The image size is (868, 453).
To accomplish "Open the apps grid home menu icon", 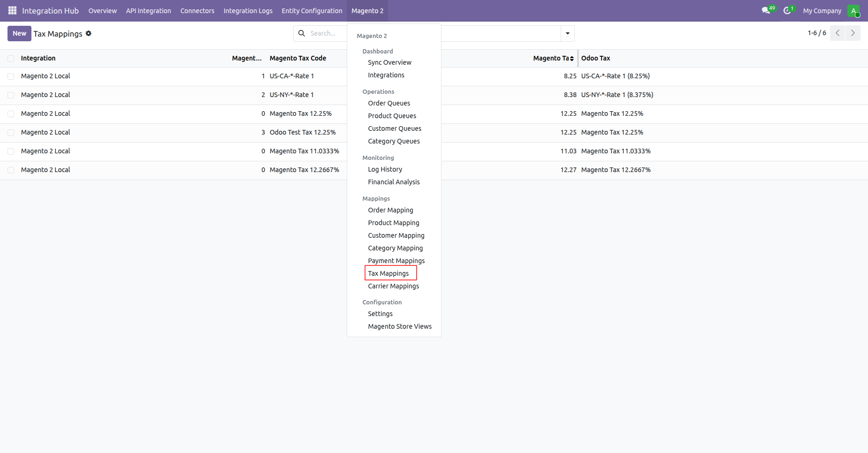I will click(12, 10).
